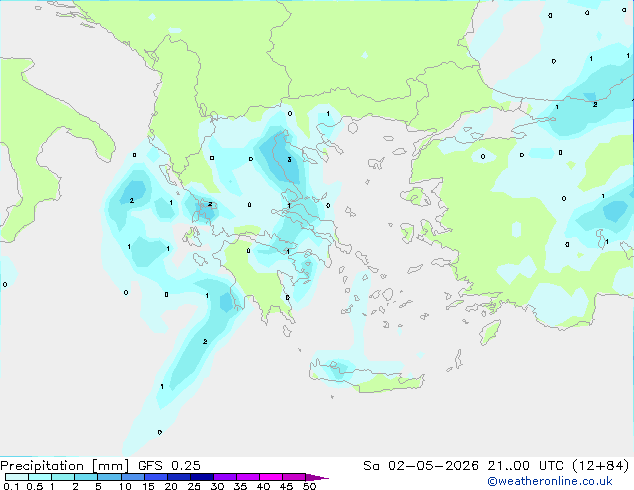Open the weatheronline.co.uk copyright link
Viewport: 634px width, 490px height.
click(550, 481)
